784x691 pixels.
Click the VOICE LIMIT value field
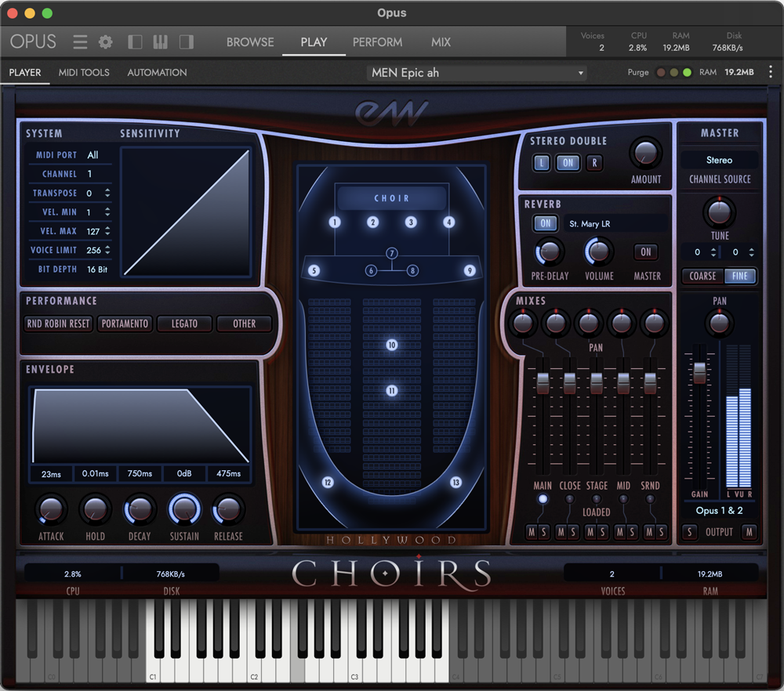pos(94,250)
